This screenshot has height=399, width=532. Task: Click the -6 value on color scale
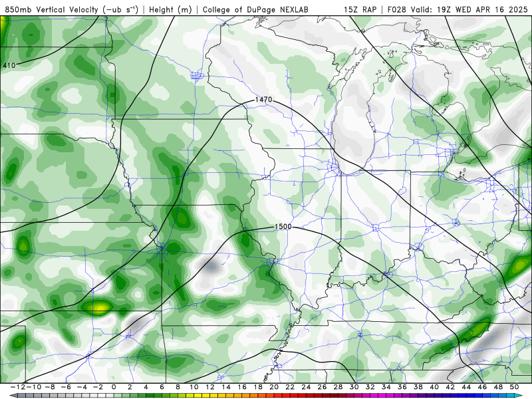65,387
